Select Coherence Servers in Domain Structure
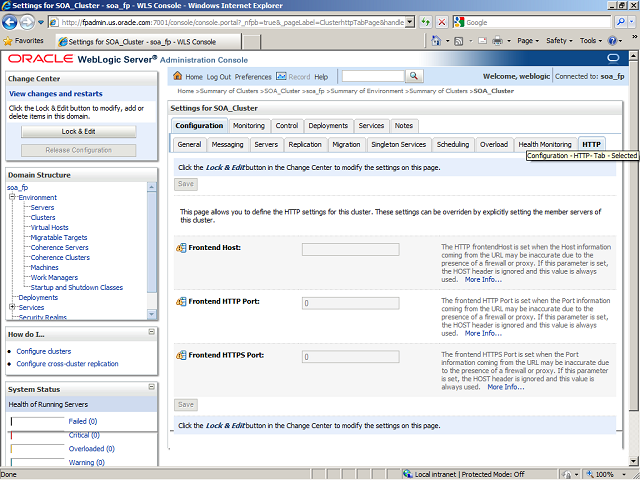 pyautogui.click(x=59, y=247)
